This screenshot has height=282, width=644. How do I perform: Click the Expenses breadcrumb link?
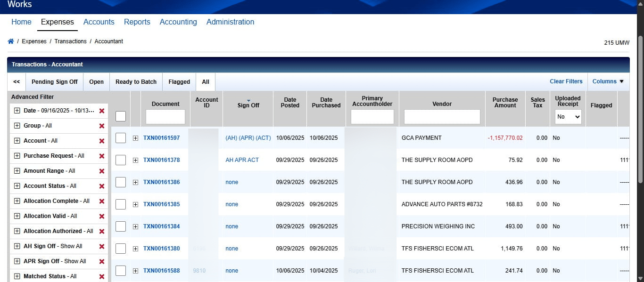coord(34,41)
